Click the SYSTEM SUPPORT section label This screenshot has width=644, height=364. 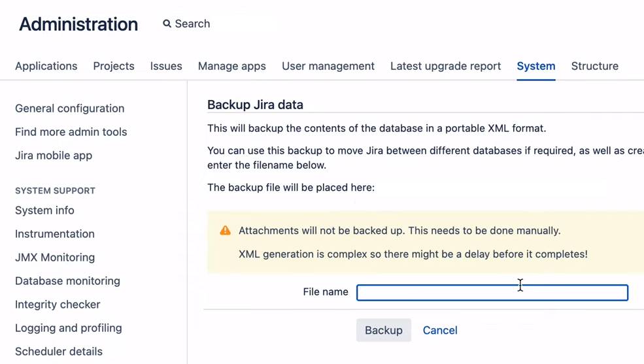coord(55,191)
